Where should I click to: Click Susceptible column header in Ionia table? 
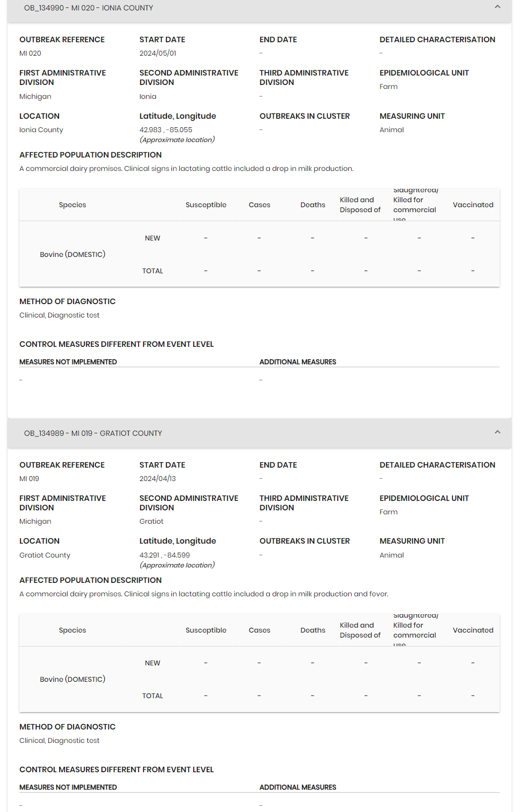(206, 205)
